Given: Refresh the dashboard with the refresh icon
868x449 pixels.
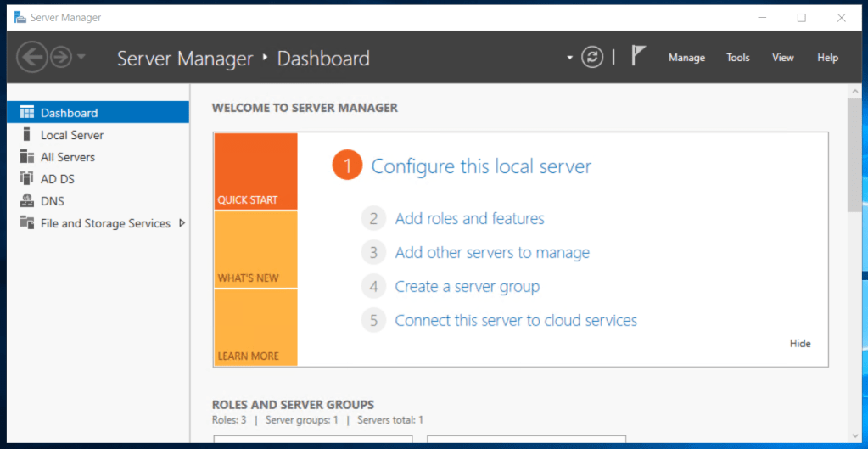Looking at the screenshot, I should [x=592, y=57].
